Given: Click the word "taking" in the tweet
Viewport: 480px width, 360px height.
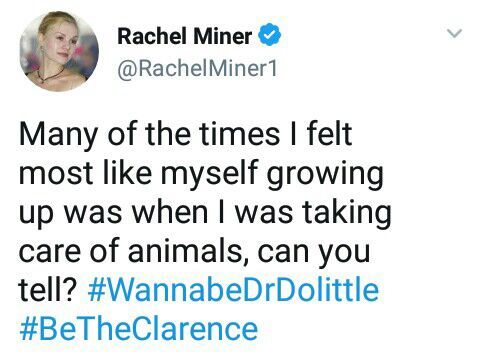Looking at the screenshot, I should [347, 214].
